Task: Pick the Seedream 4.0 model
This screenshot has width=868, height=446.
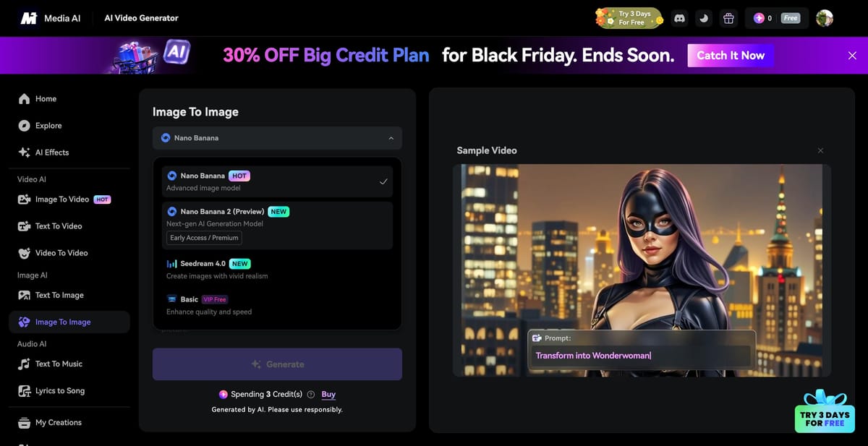Action: coord(277,269)
